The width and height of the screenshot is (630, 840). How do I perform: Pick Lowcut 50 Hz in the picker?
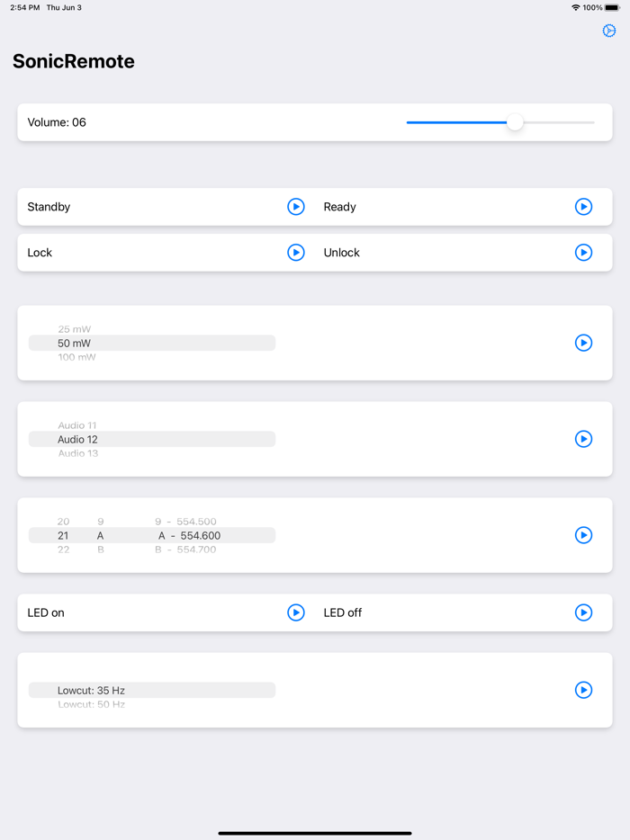click(91, 705)
